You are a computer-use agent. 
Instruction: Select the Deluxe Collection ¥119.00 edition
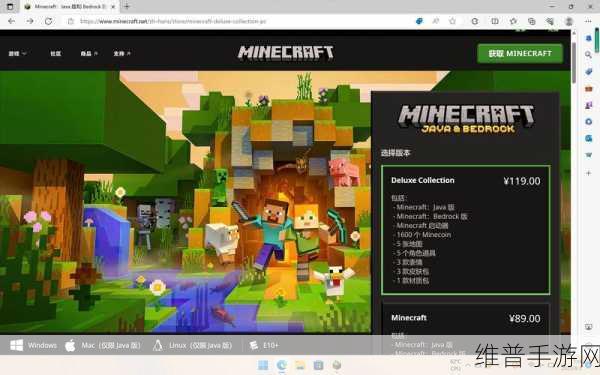pos(466,230)
